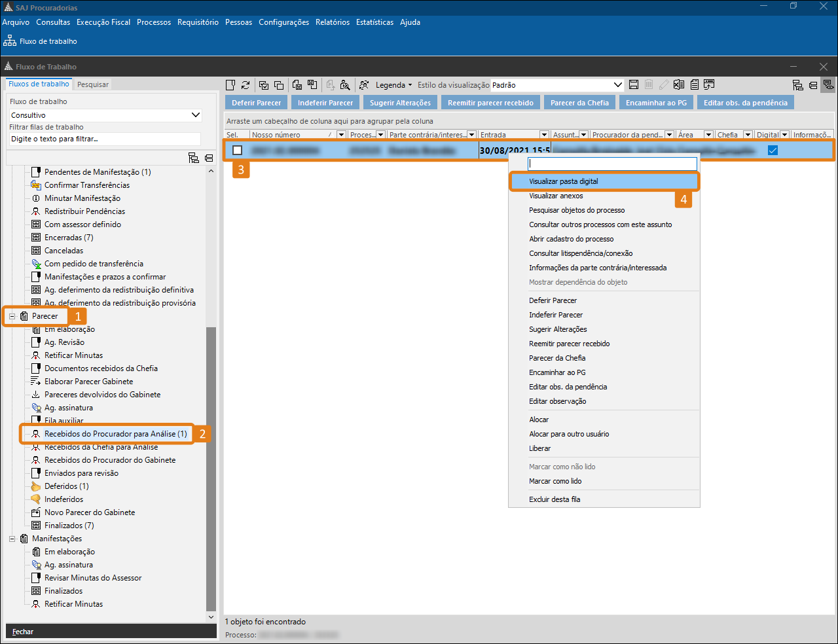Click the new document icon in the grid toolbar

pos(230,85)
